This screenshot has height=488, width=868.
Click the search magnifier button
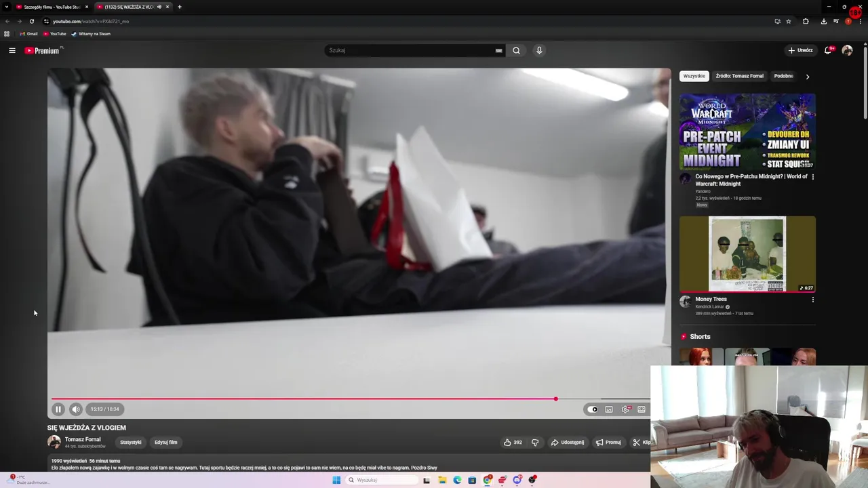click(516, 50)
